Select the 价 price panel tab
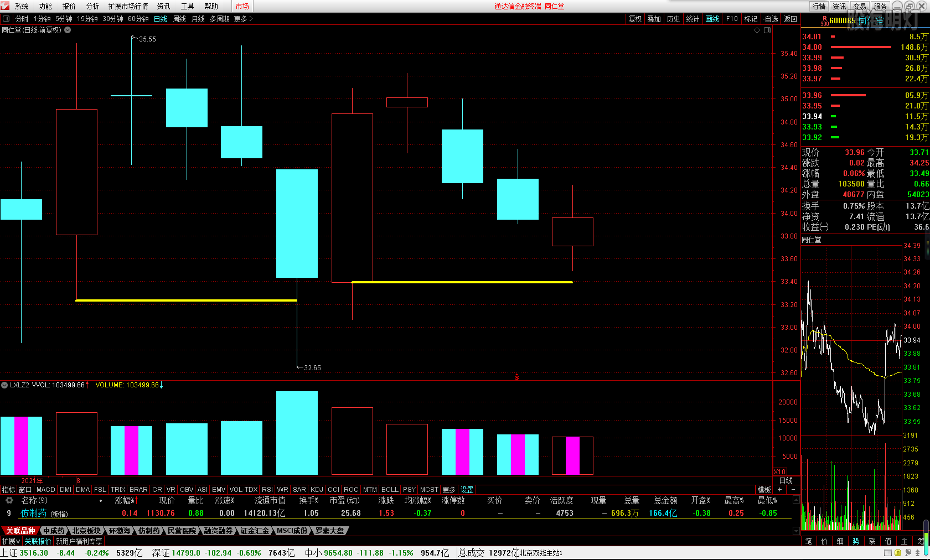Image resolution: width=930 pixels, height=560 pixels. pyautogui.click(x=824, y=541)
